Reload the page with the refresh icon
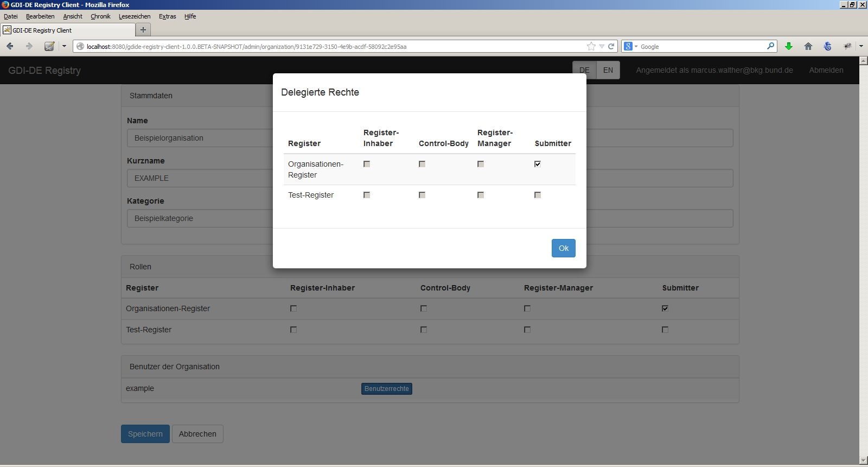Image resolution: width=868 pixels, height=467 pixels. [611, 47]
